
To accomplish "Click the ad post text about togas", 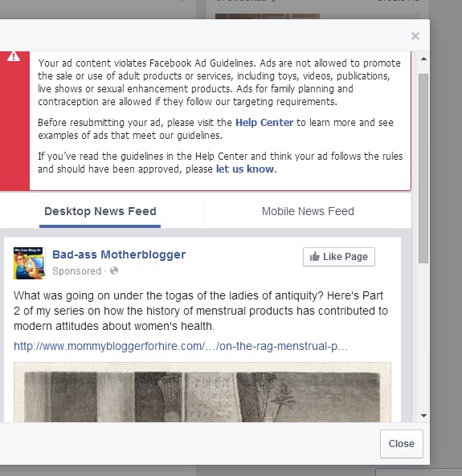I will click(201, 311).
